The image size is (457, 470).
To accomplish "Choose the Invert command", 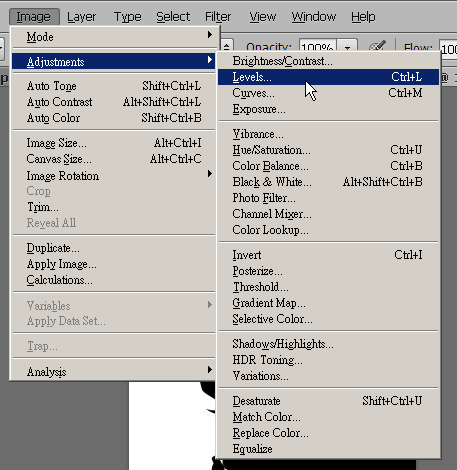I will (x=328, y=255).
